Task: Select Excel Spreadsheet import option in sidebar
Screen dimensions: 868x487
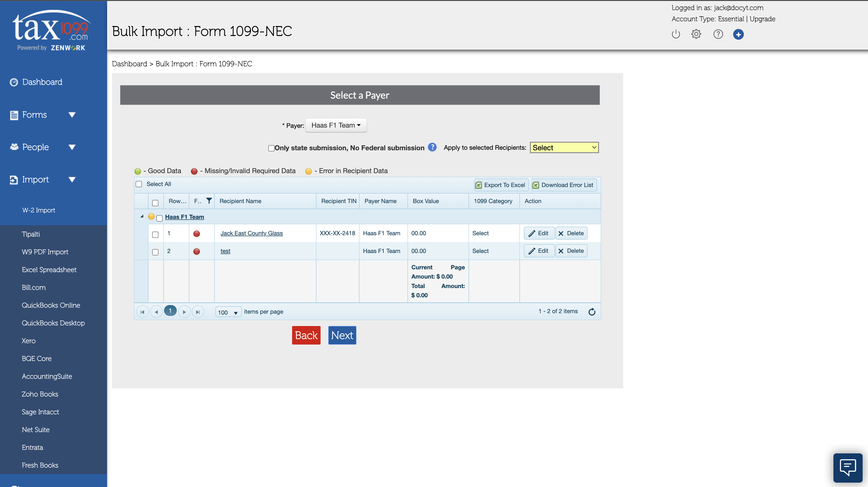Action: [x=49, y=270]
